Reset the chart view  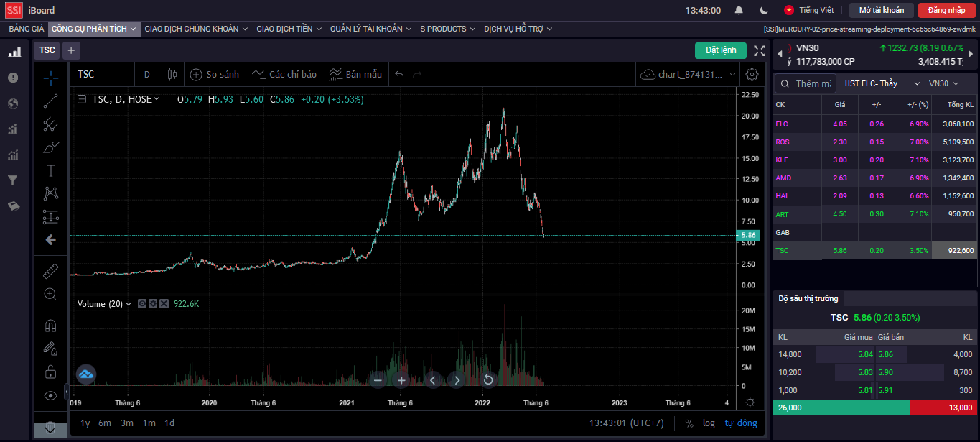click(488, 380)
